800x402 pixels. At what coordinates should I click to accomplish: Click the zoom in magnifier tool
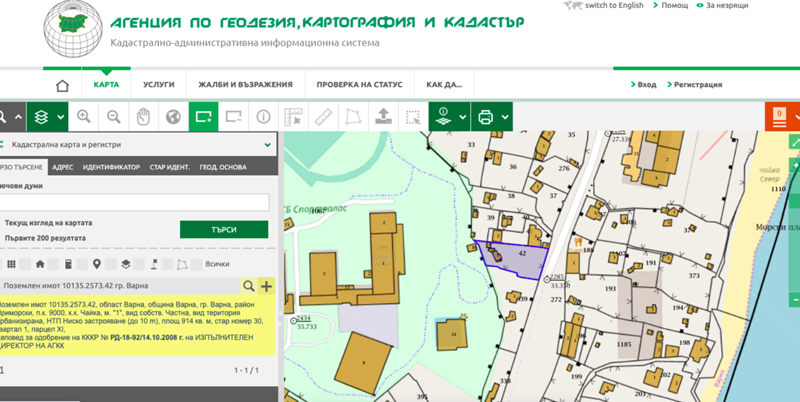pyautogui.click(x=84, y=117)
